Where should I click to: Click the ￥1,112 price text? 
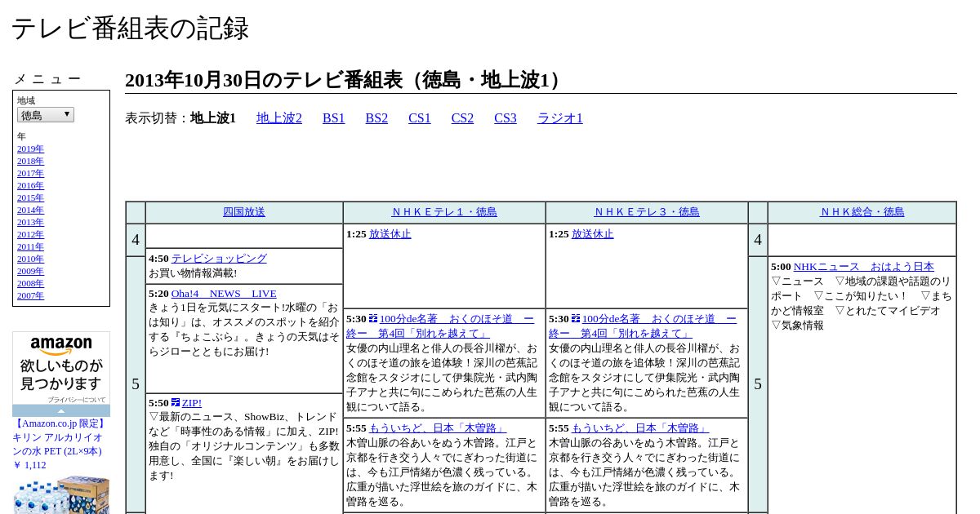tap(29, 465)
